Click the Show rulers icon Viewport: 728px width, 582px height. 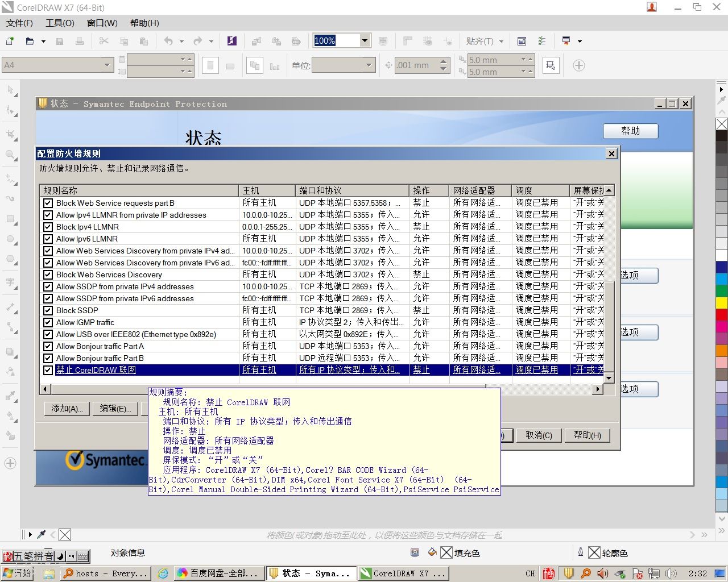point(408,41)
